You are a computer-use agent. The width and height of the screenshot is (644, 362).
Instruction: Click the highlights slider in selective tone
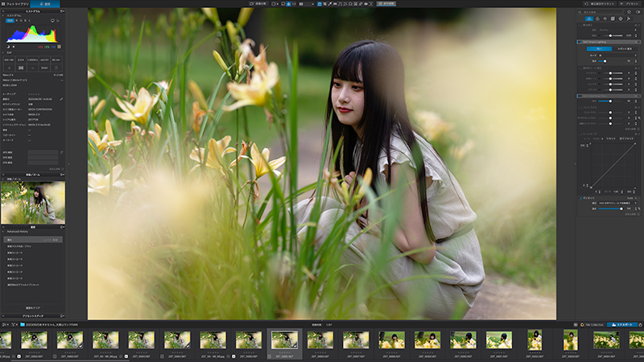[610, 73]
